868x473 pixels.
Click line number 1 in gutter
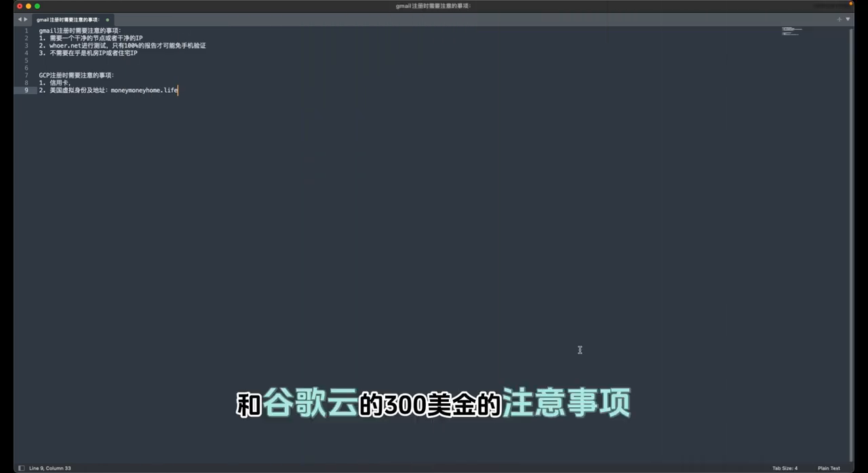[26, 30]
